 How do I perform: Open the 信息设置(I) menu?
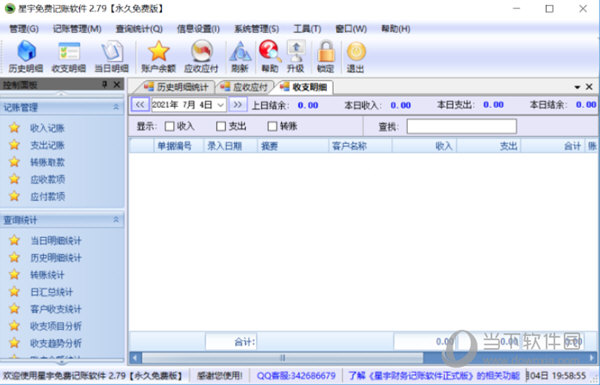[x=198, y=29]
